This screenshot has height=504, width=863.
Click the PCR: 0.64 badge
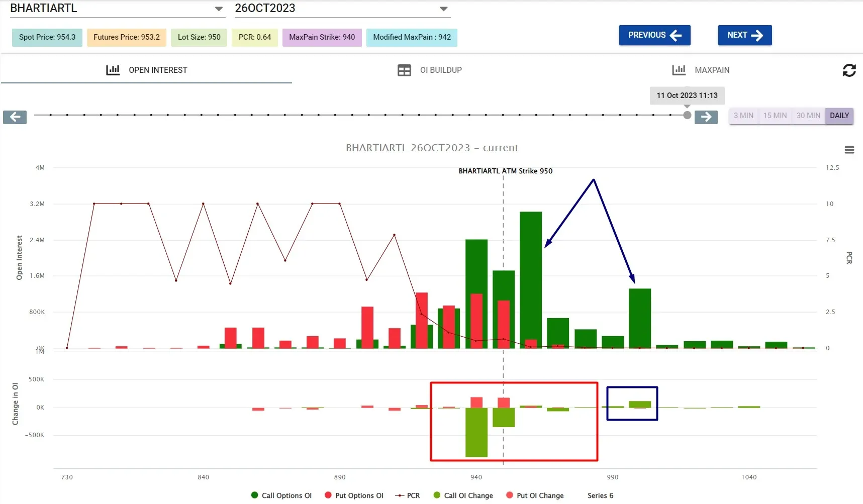(x=255, y=37)
